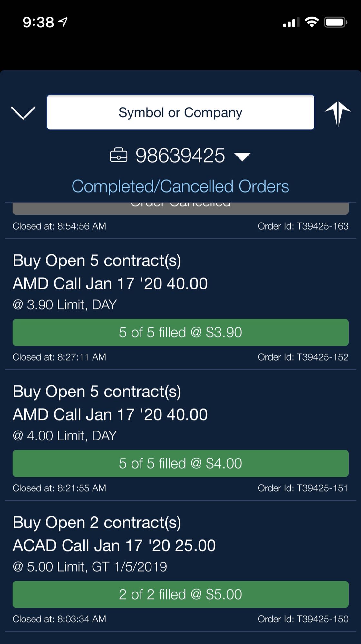
Task: Tap the Symbol or Company search field
Action: [180, 112]
